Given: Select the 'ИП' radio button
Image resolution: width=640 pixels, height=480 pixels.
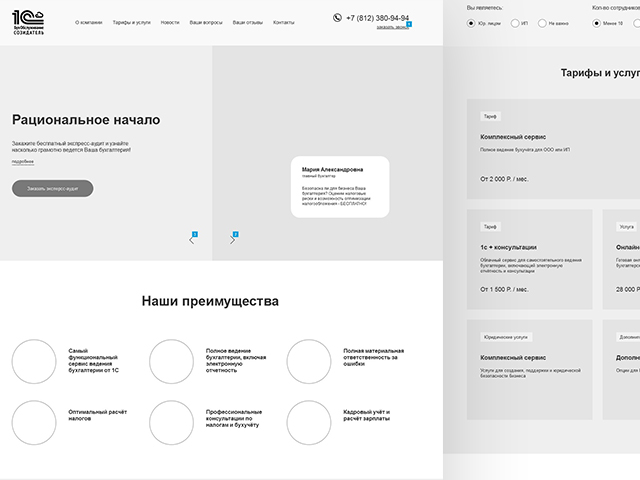Looking at the screenshot, I should click(515, 23).
